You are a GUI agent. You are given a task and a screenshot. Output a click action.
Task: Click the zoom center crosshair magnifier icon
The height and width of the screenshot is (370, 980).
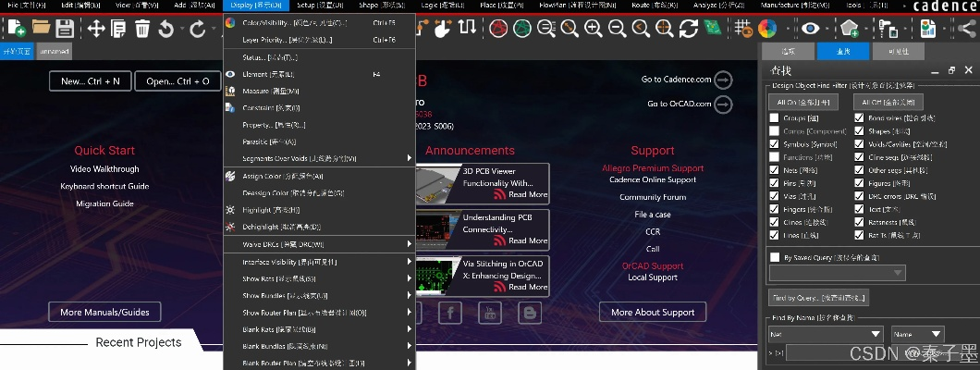click(665, 28)
